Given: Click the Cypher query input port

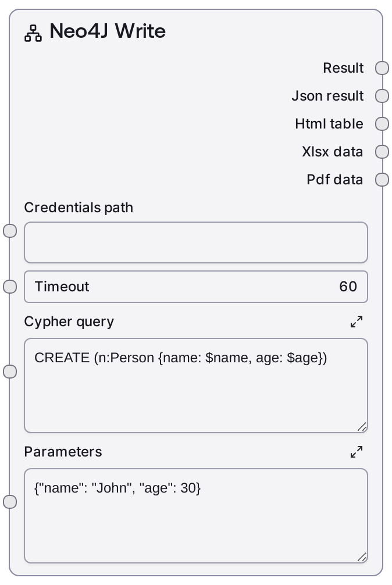Looking at the screenshot, I should tap(10, 372).
